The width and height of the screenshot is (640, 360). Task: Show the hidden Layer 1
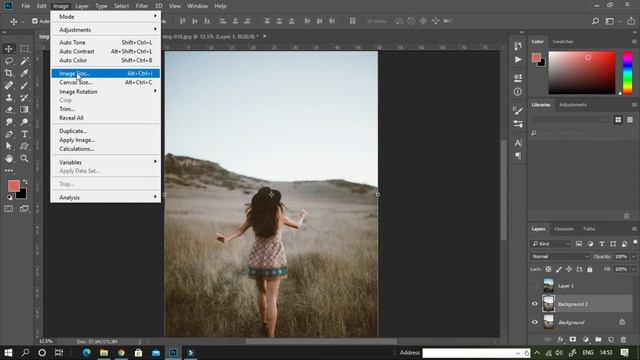coord(535,286)
